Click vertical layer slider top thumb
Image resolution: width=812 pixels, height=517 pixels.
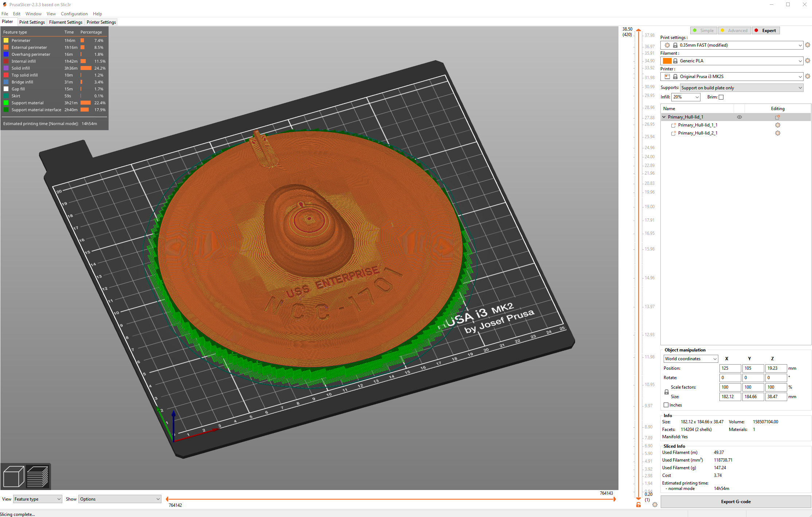pos(639,30)
